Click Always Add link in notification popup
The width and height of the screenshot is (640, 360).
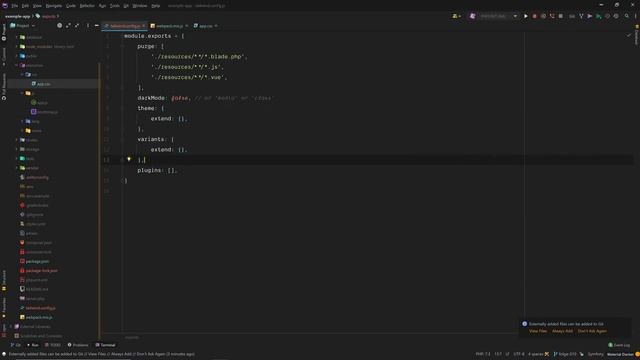click(562, 331)
